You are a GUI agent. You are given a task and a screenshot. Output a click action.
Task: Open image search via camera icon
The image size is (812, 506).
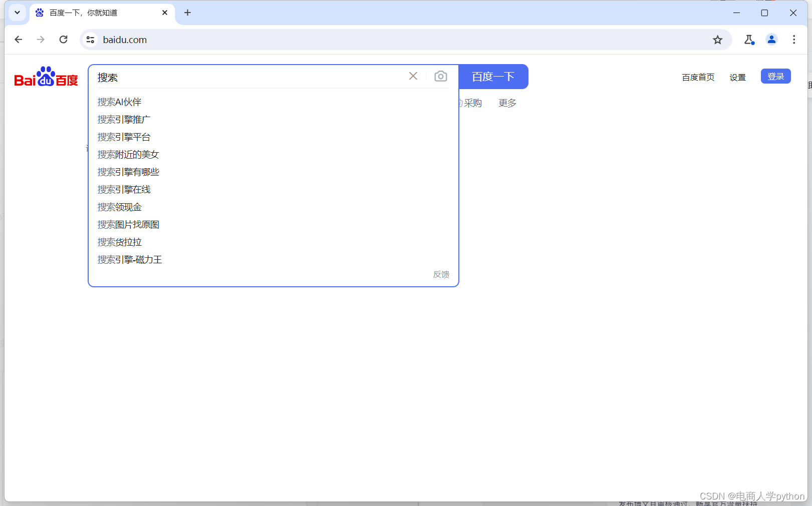(441, 76)
